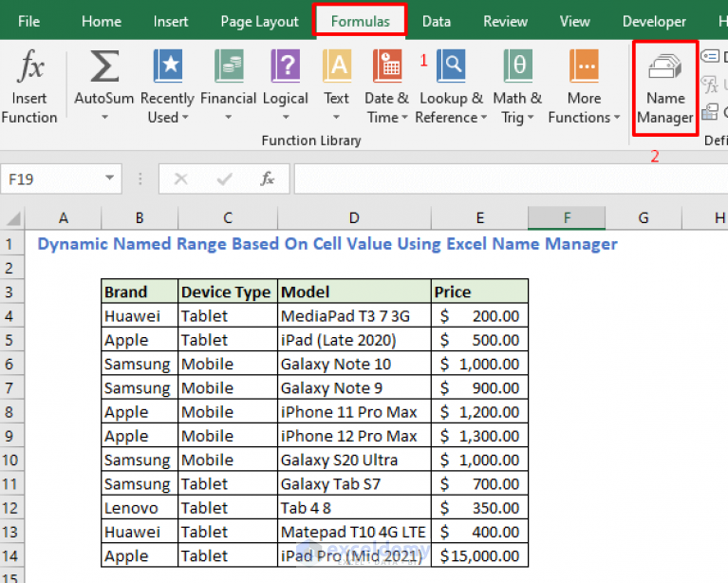Select column D header
Image resolution: width=728 pixels, height=583 pixels.
[354, 217]
